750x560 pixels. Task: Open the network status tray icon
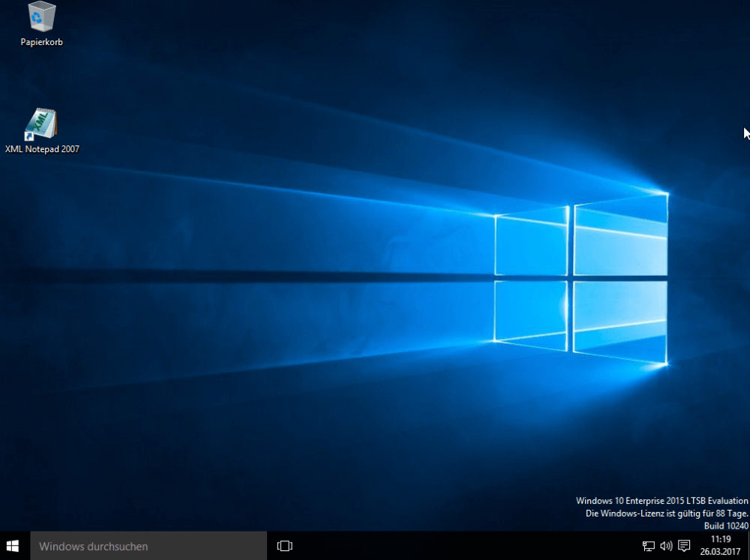[x=648, y=546]
